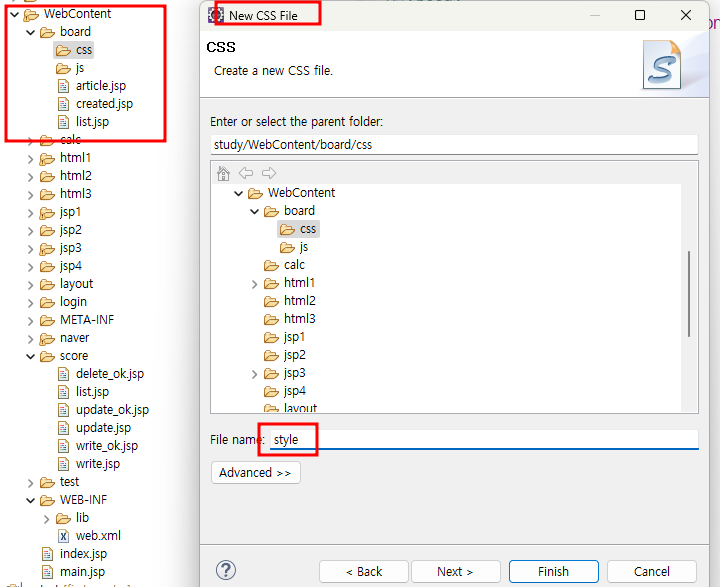Click the parent folder path field
The width and height of the screenshot is (720, 587).
(454, 145)
